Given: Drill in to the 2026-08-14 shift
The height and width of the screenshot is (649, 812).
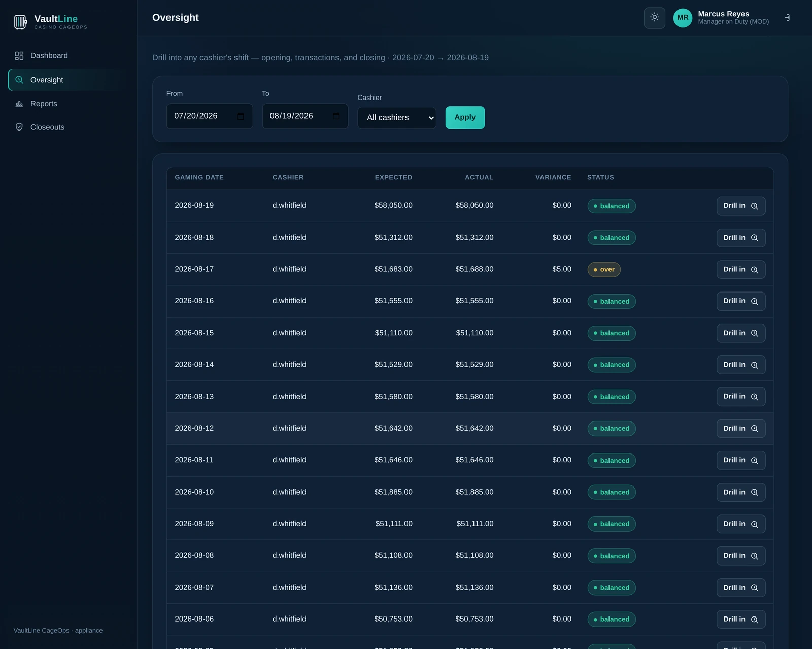Looking at the screenshot, I should click(741, 365).
